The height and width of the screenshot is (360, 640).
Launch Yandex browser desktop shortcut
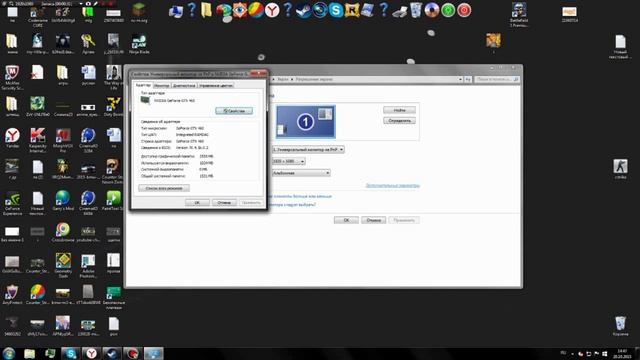click(12, 139)
